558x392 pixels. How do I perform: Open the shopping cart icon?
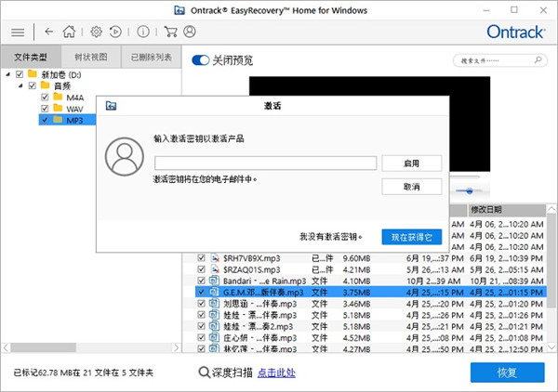tap(170, 32)
